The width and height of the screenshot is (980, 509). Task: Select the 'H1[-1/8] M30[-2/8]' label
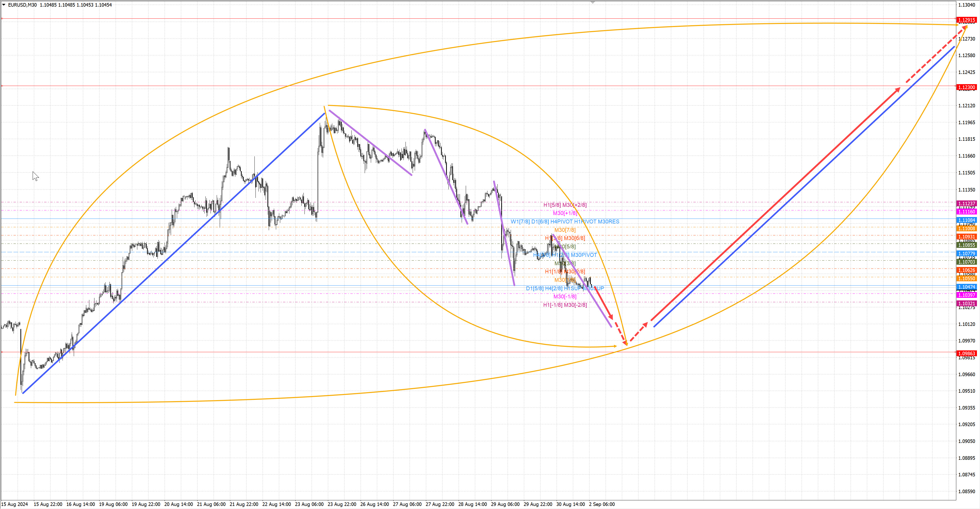pyautogui.click(x=565, y=305)
